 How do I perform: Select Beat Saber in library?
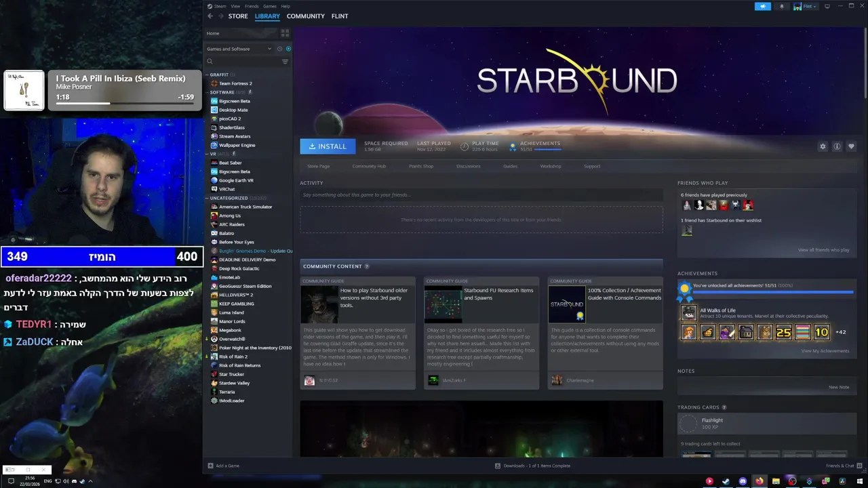(230, 163)
